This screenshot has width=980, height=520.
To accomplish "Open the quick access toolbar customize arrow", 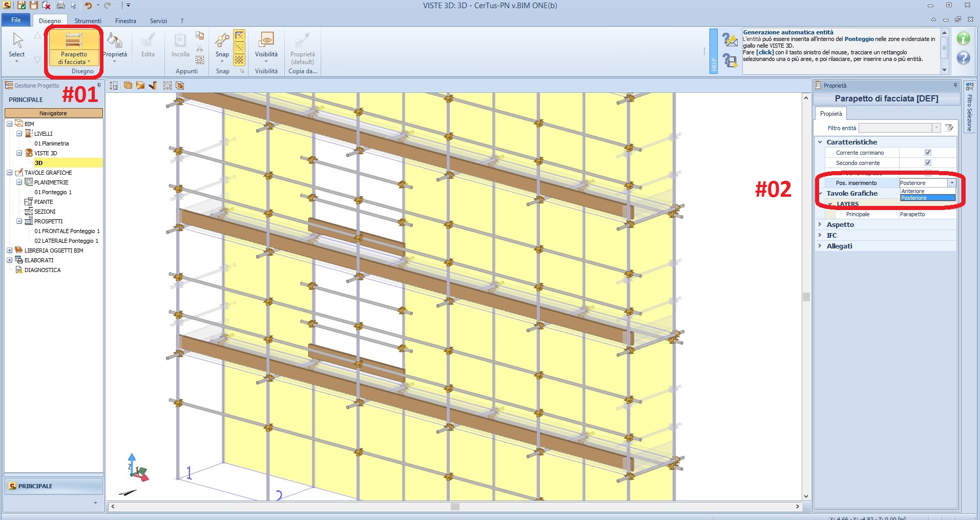I will tap(128, 6).
